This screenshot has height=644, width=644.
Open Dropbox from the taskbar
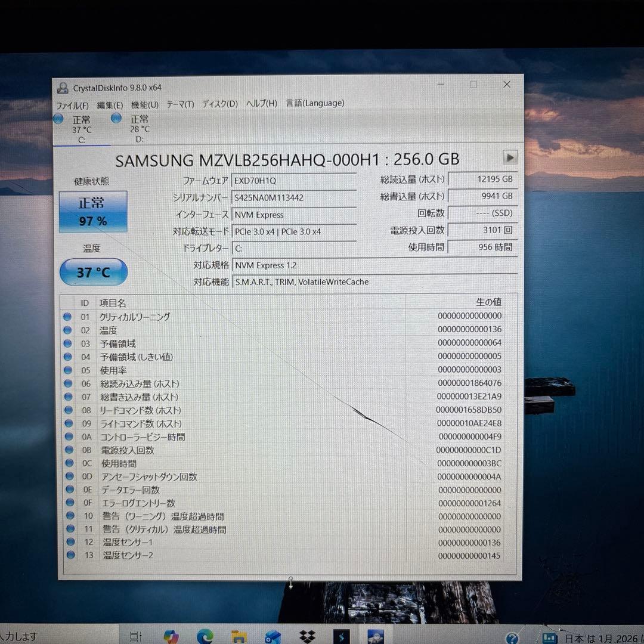[307, 637]
